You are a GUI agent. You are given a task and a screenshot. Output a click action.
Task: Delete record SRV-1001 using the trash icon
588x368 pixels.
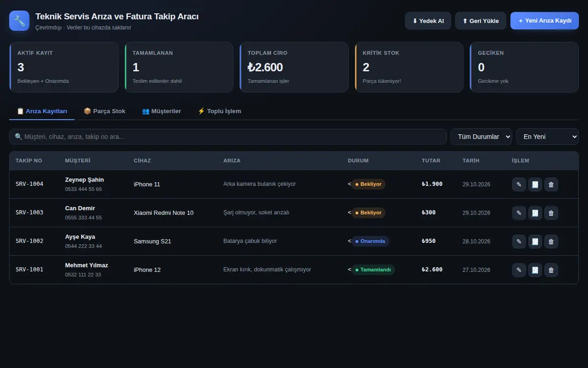coord(551,270)
